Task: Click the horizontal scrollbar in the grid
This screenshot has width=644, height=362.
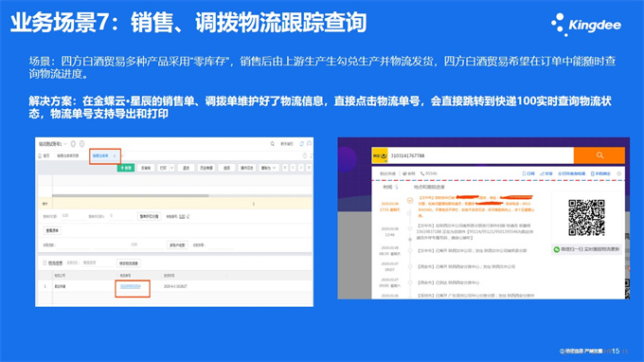Action: point(130,196)
